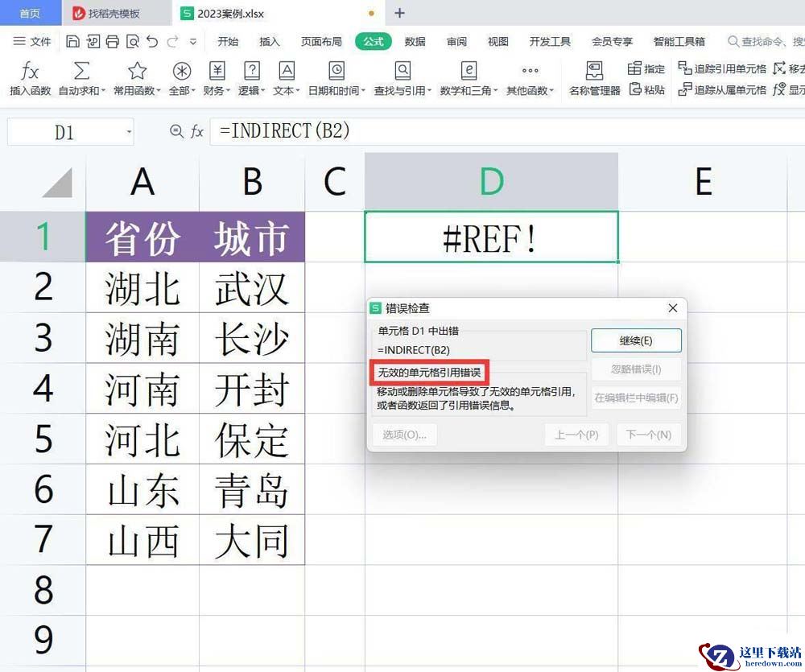805x672 pixels.
Task: Click the Select All corner triangle
Action: [x=57, y=183]
